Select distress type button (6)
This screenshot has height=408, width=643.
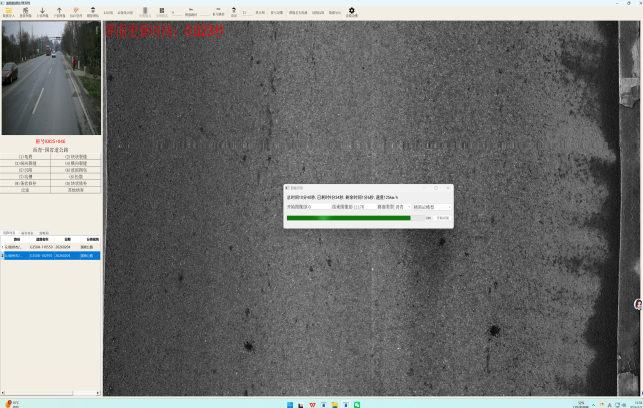click(76, 170)
